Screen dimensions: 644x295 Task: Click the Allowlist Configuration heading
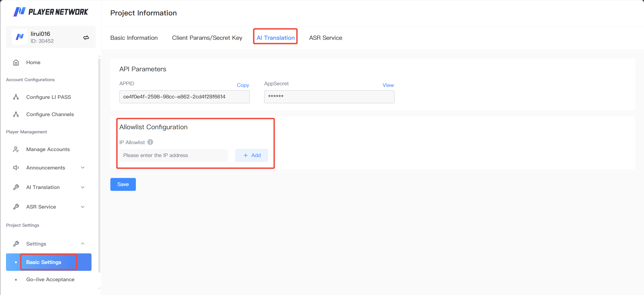153,127
